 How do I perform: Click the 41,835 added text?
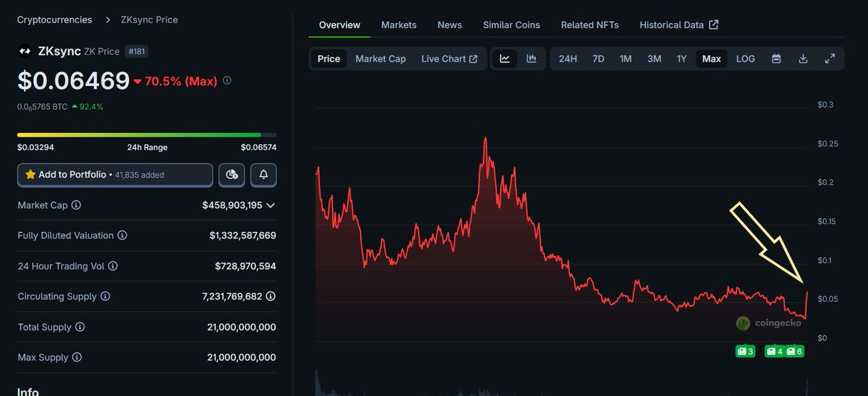[140, 175]
